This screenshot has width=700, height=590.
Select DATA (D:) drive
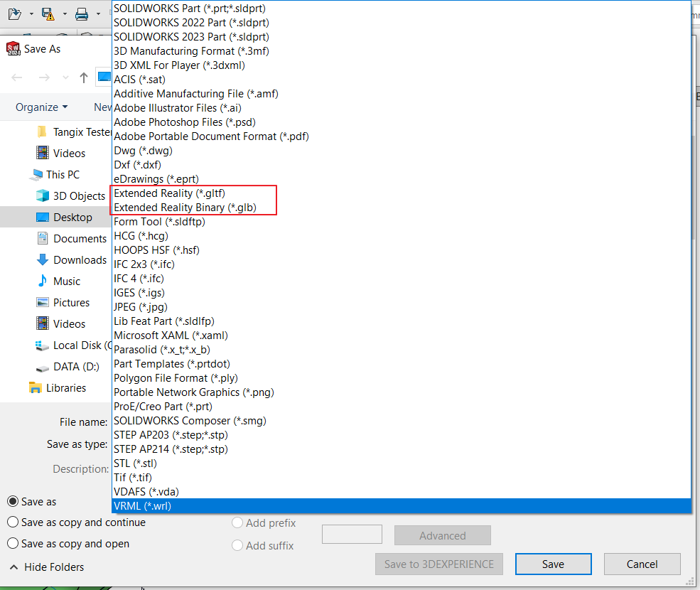tap(68, 367)
